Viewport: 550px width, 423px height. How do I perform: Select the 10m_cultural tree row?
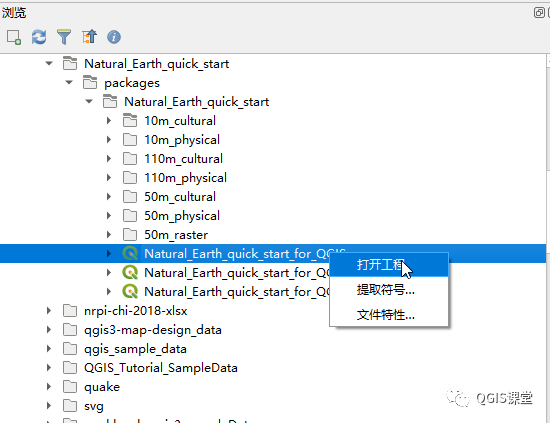[x=273, y=121]
